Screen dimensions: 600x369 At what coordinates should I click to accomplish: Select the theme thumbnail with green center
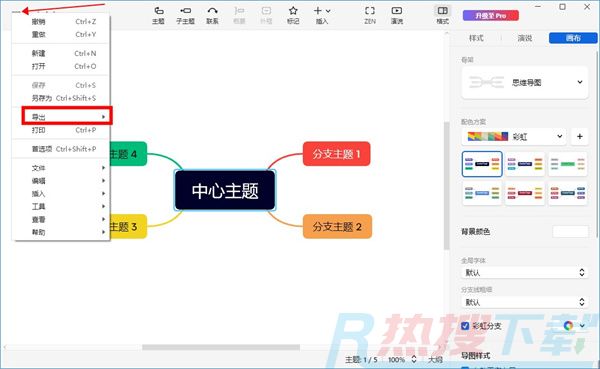[x=568, y=164]
